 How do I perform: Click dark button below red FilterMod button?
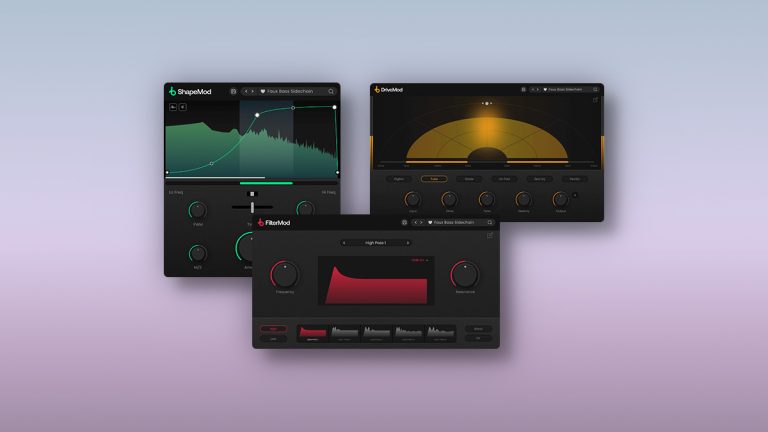pos(273,338)
